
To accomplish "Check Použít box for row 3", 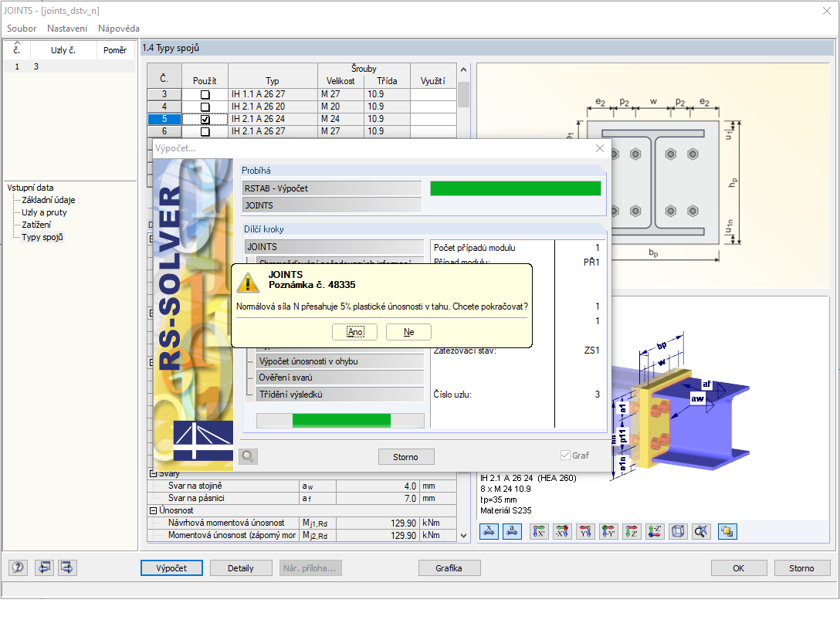I will [205, 95].
